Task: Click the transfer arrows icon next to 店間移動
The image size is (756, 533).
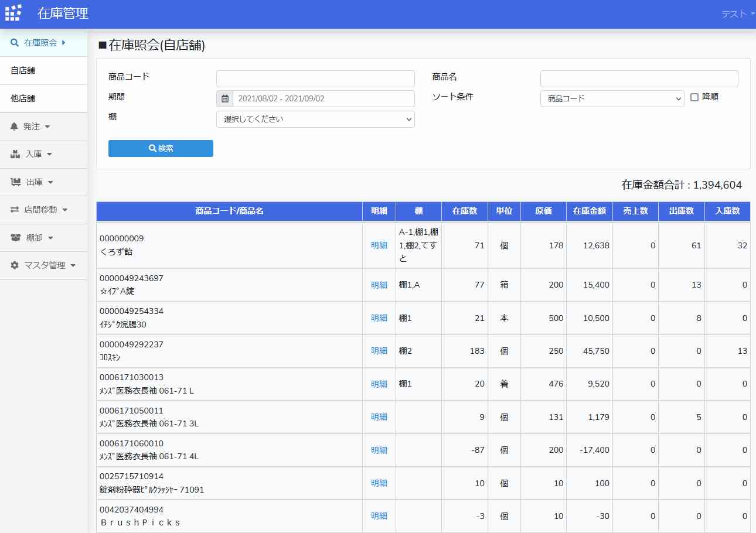Action: pyautogui.click(x=15, y=210)
